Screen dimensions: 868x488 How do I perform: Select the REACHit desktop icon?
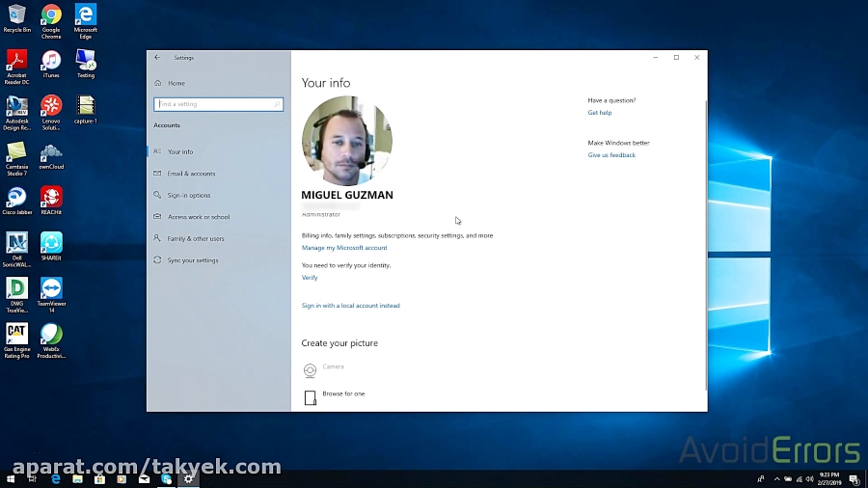(x=51, y=201)
